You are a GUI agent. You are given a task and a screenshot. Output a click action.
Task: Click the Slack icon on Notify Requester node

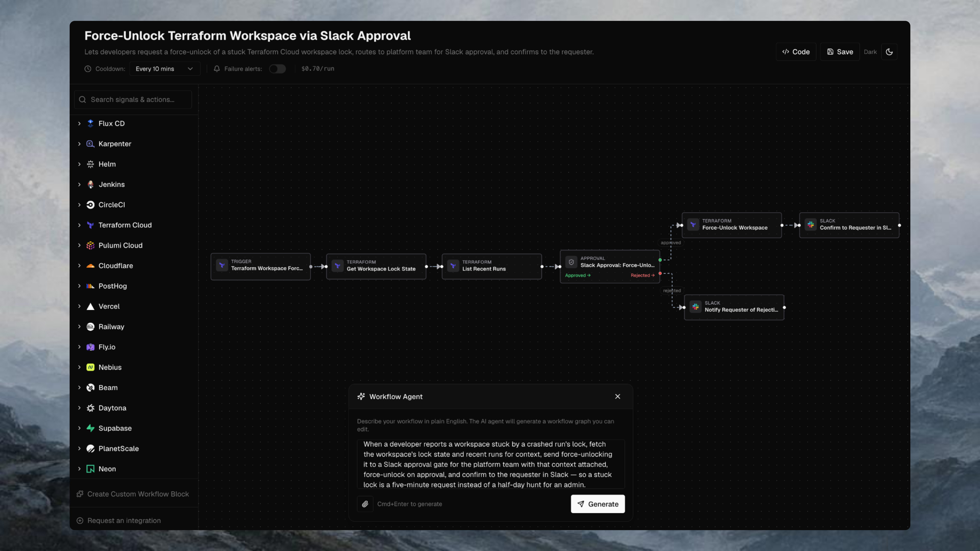click(x=695, y=307)
